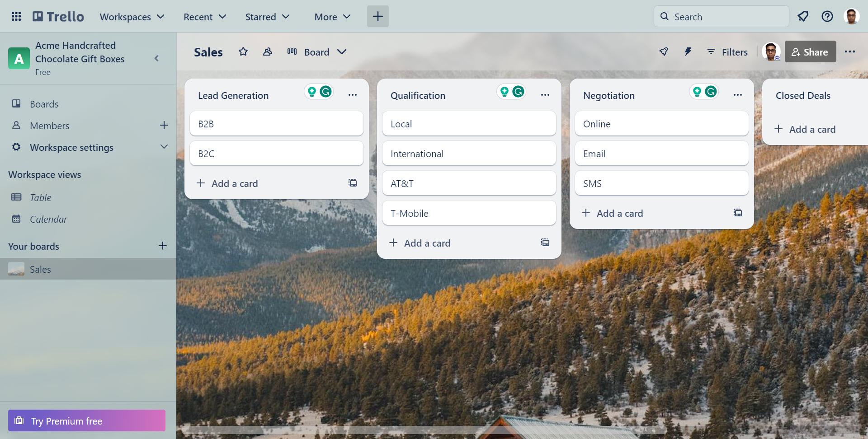Viewport: 868px width, 439px height.
Task: Open the notifications icon in top bar
Action: (x=803, y=17)
